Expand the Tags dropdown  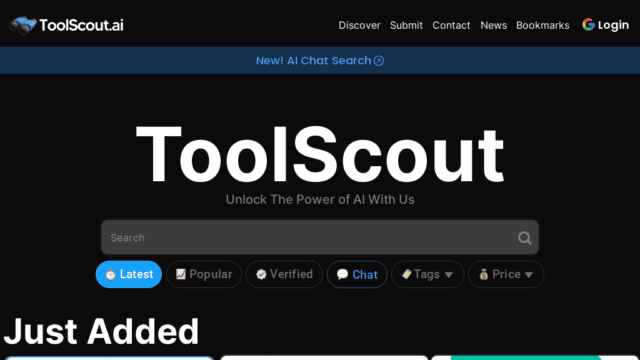click(427, 274)
